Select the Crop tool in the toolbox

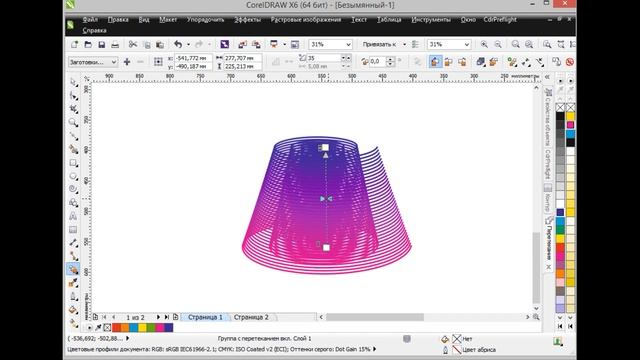pos(73,109)
